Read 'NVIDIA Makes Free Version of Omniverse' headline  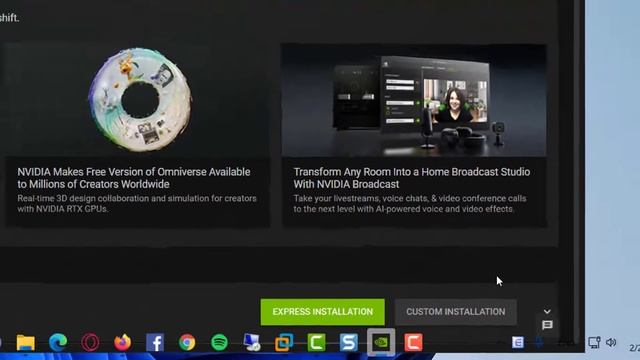(x=134, y=178)
